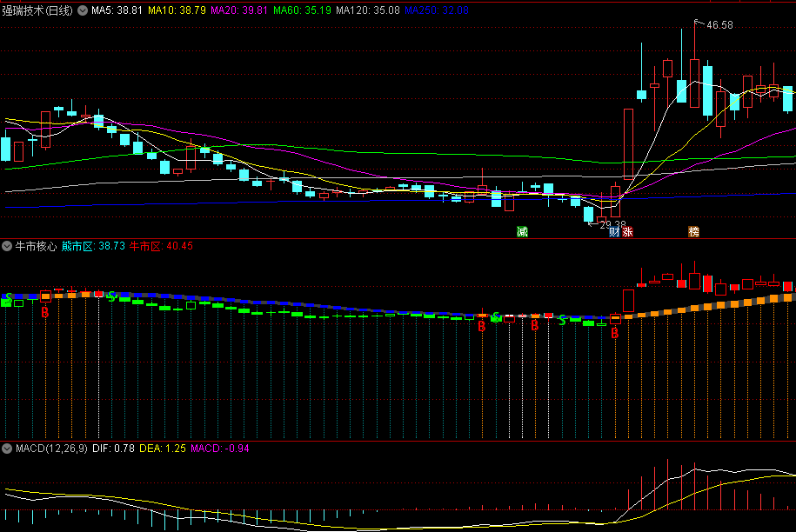Click the 牛市核心 indicator name
Screen dimensions: 796x532
pyautogui.click(x=36, y=247)
